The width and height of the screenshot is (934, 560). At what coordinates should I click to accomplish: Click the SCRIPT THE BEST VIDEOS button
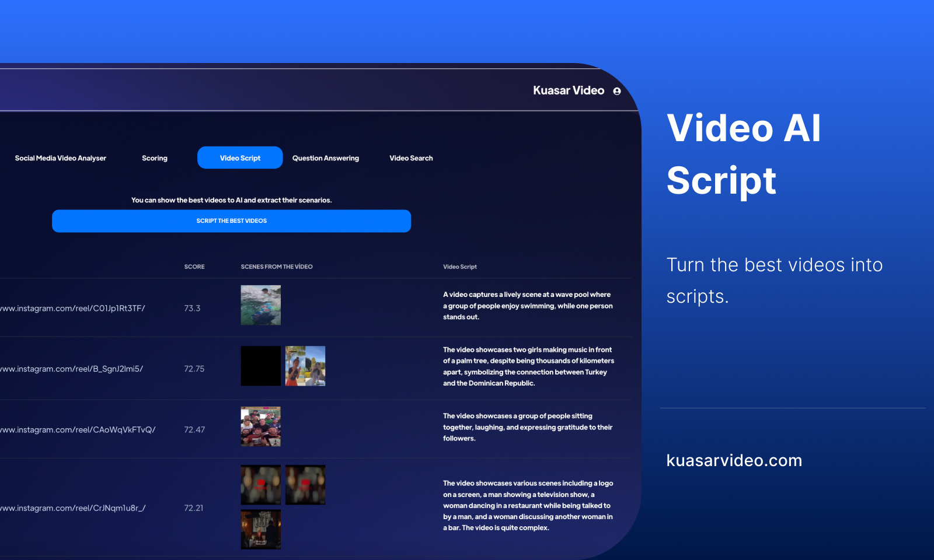click(231, 221)
